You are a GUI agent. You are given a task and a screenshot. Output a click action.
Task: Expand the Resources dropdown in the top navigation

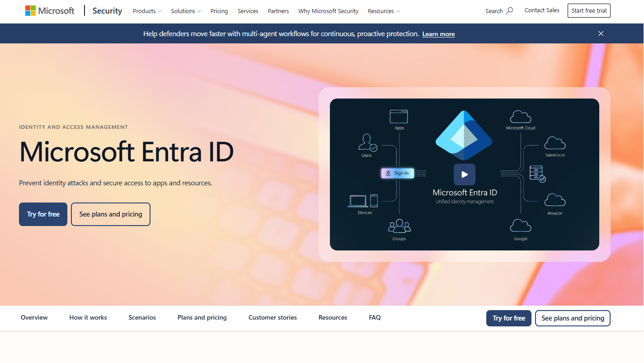click(384, 11)
